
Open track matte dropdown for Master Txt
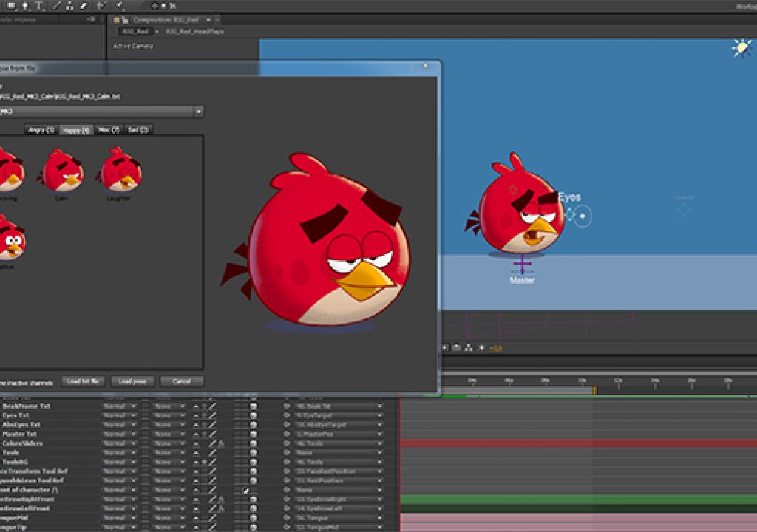coord(169,434)
